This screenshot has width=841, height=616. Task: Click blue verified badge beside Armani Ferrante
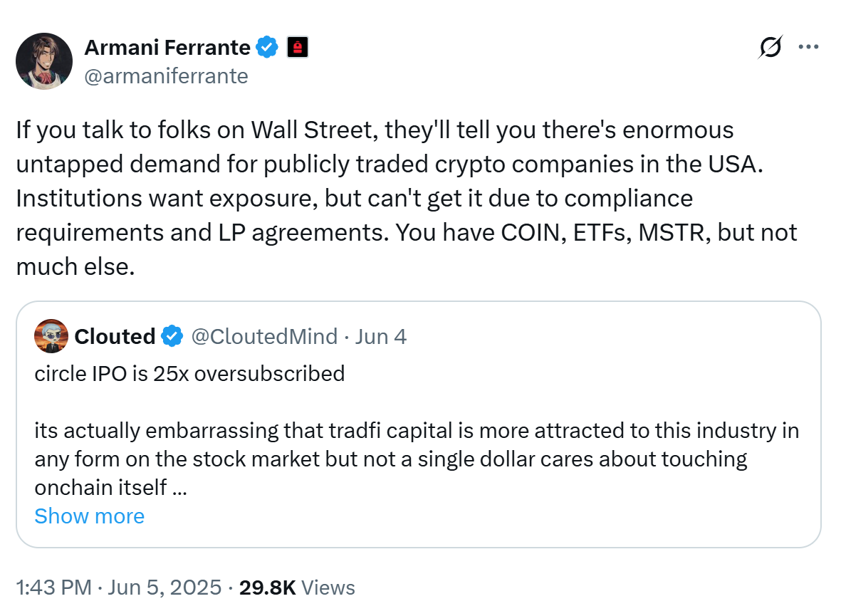268,48
